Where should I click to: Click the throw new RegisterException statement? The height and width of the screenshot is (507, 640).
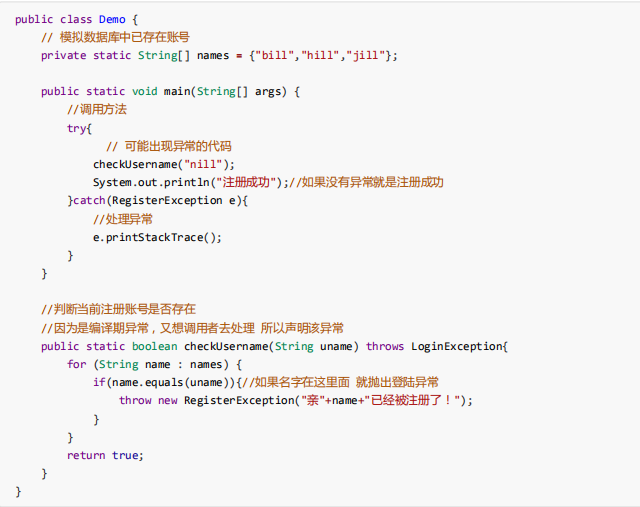pos(296,400)
